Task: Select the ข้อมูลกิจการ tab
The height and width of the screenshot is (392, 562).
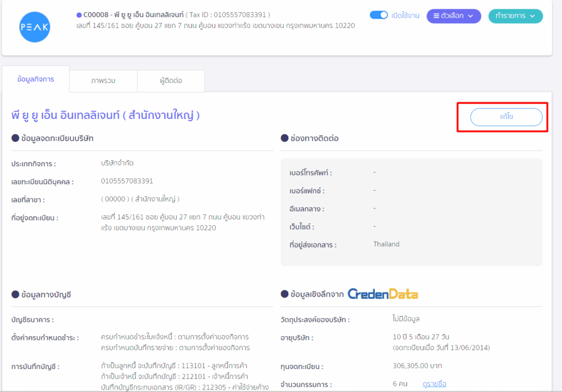Action: [x=36, y=79]
